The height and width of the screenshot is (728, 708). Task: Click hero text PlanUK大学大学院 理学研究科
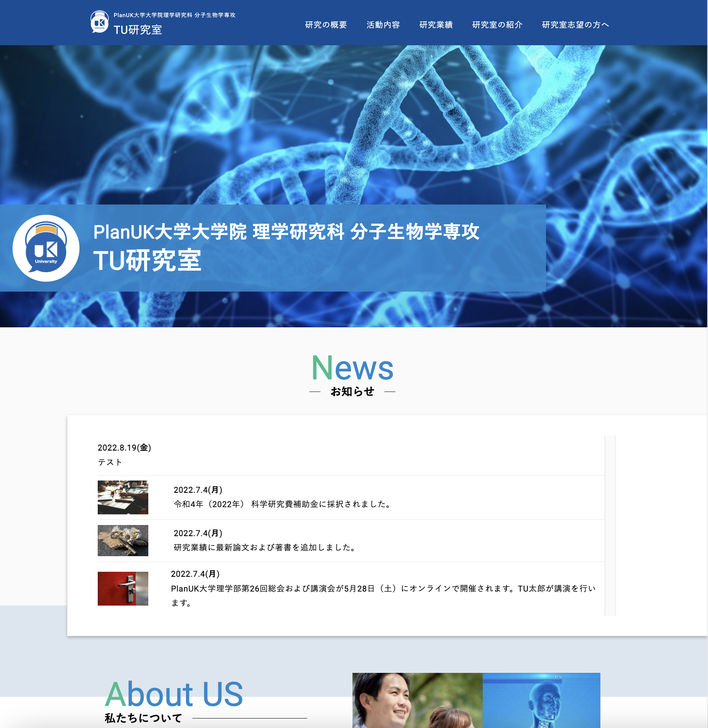tap(219, 232)
